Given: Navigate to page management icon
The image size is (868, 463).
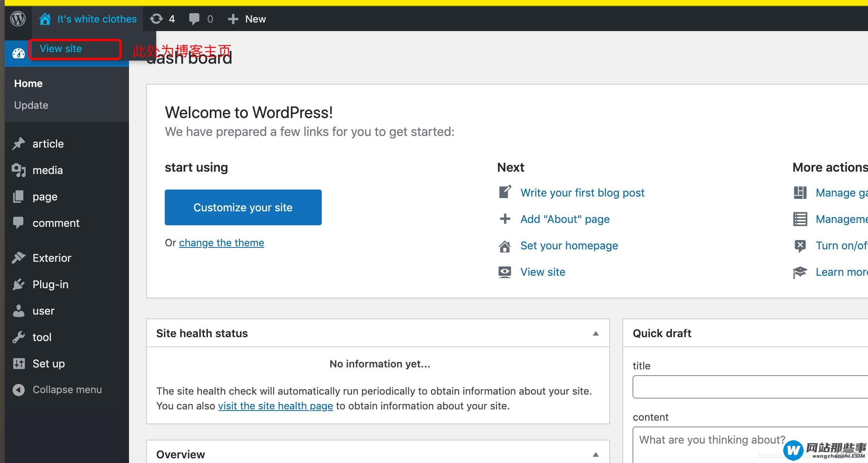Looking at the screenshot, I should click(19, 196).
